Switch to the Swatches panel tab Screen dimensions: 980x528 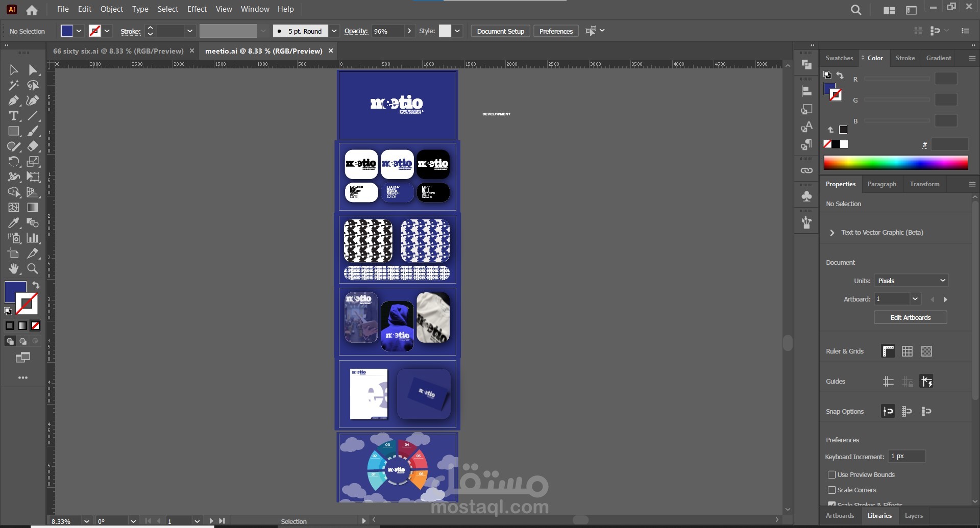click(x=839, y=58)
